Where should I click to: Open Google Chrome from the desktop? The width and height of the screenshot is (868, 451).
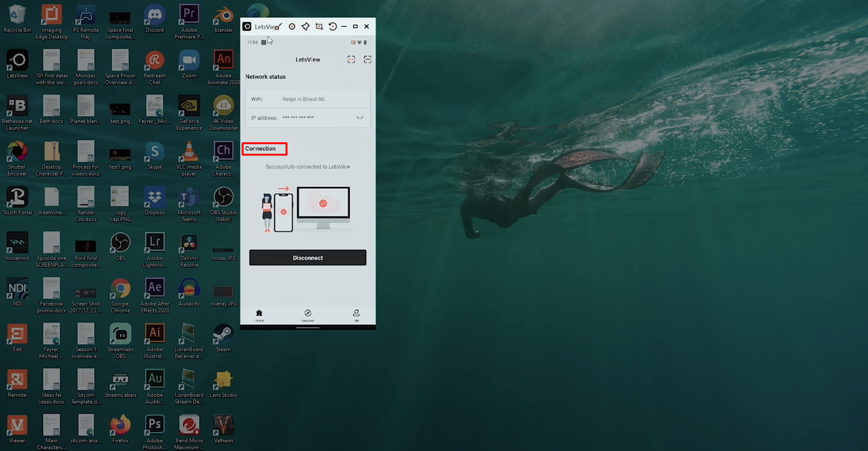120,287
